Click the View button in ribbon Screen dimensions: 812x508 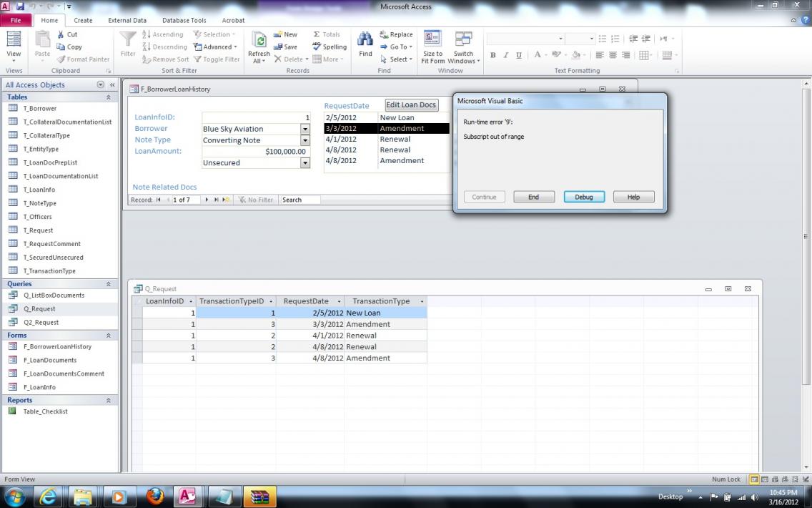(14, 46)
